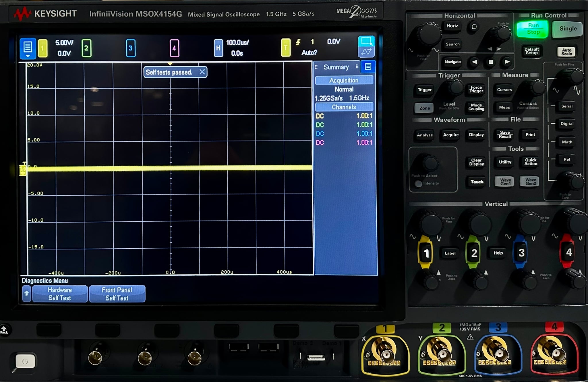The height and width of the screenshot is (382, 588).
Task: Tap the blue channel 3 key
Action: 521,252
